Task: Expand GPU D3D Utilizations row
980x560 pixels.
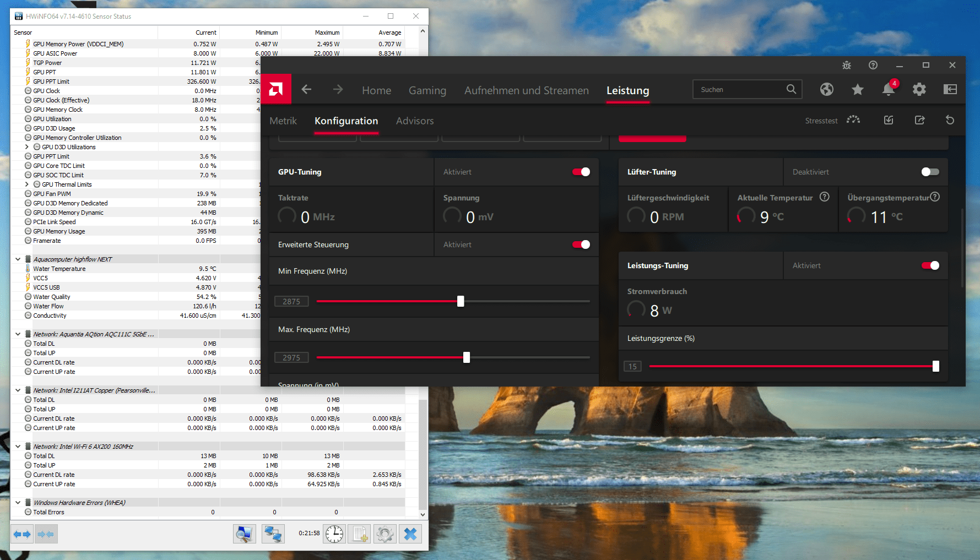Action: (27, 147)
